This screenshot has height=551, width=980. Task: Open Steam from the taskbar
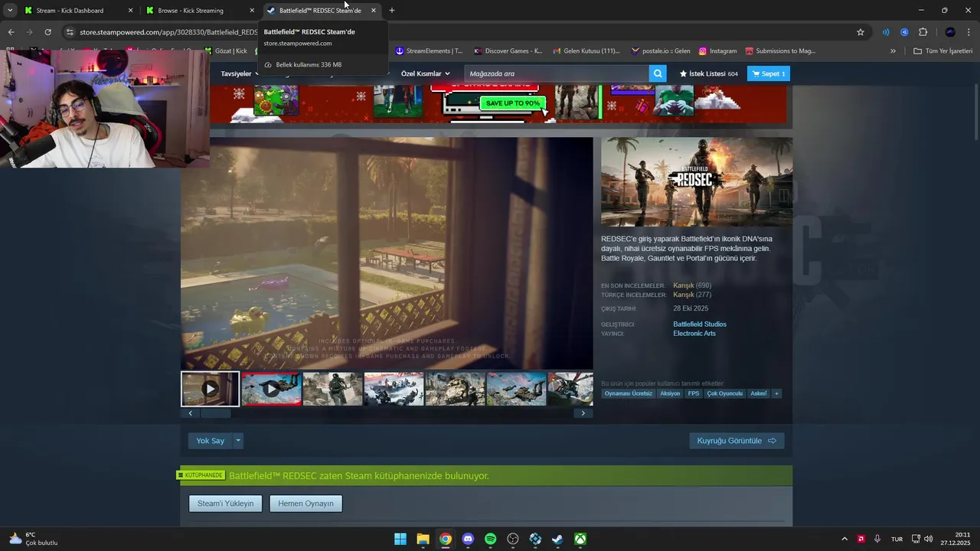558,539
